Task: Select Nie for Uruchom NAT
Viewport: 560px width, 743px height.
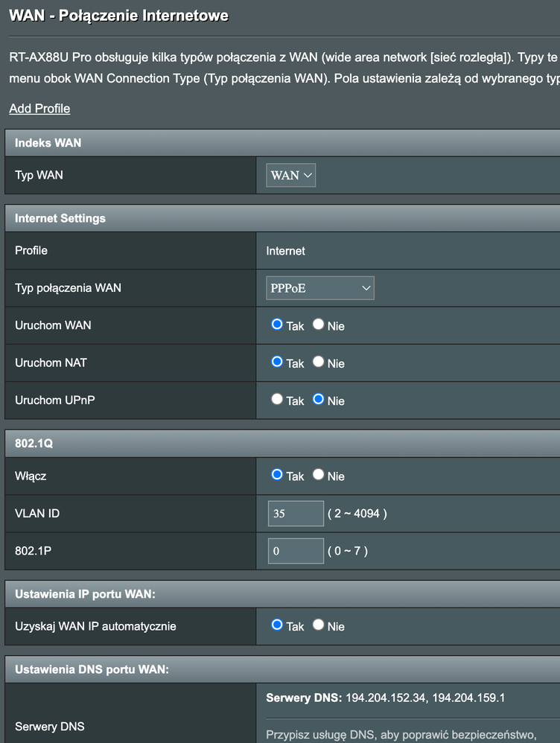Action: [319, 362]
